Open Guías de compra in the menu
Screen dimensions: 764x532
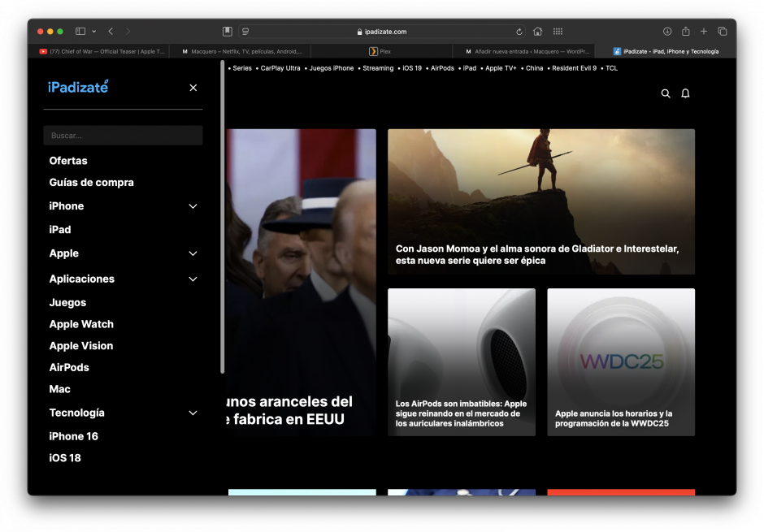pos(92,183)
